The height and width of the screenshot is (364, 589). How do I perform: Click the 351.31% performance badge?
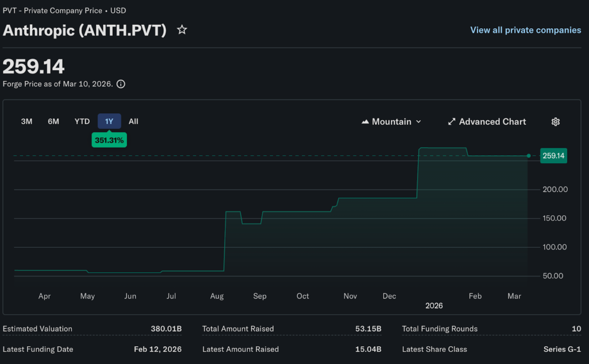109,140
